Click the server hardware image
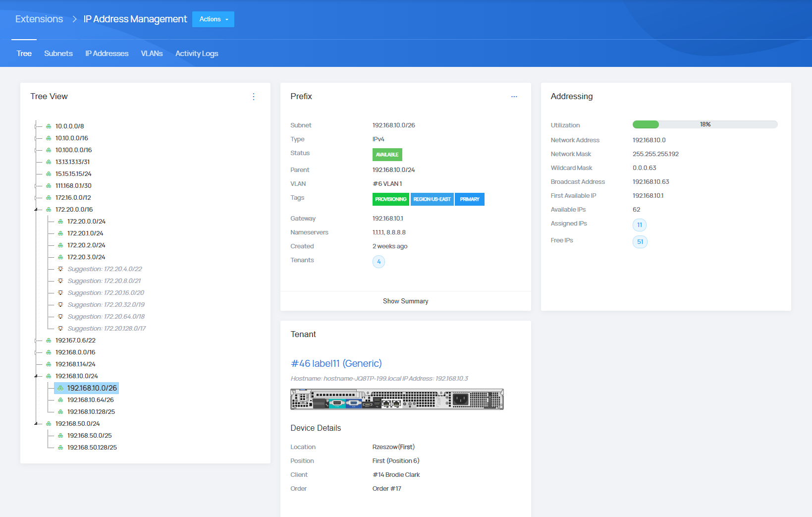 pos(397,399)
